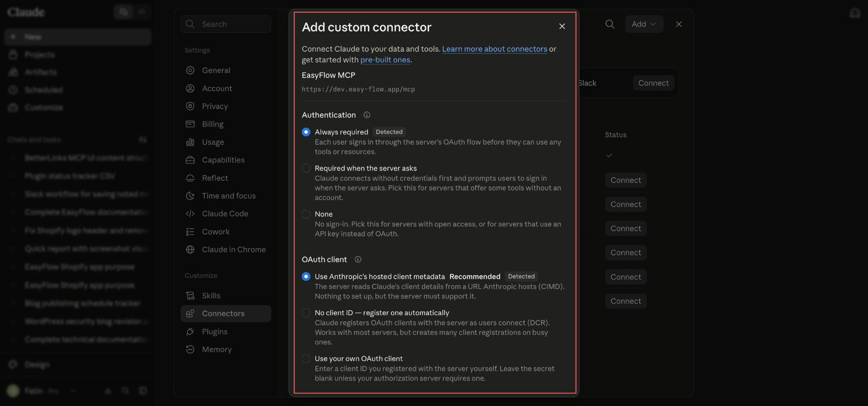Select Required when the server asks

pyautogui.click(x=306, y=168)
